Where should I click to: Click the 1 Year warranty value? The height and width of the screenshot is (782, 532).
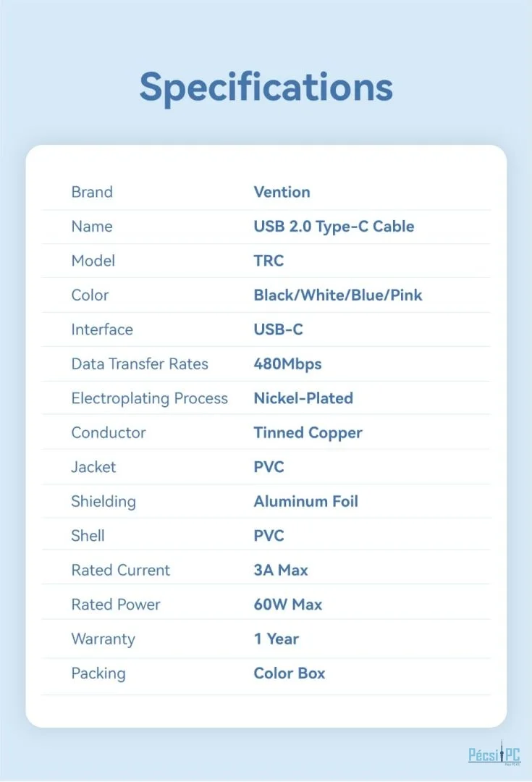coord(276,639)
